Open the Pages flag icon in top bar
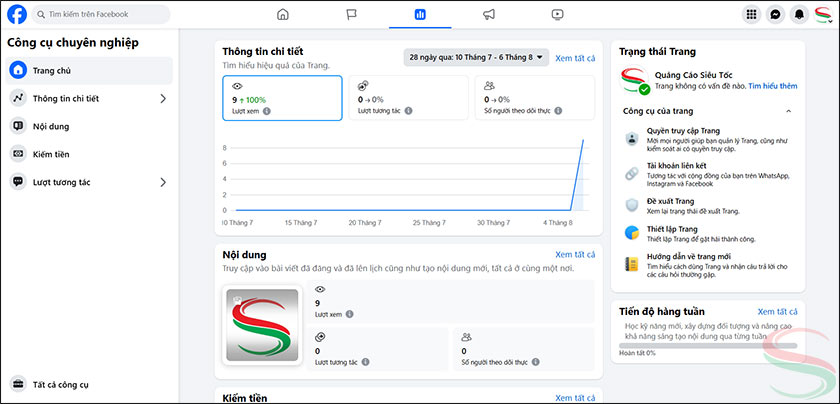This screenshot has width=840, height=404. click(351, 15)
